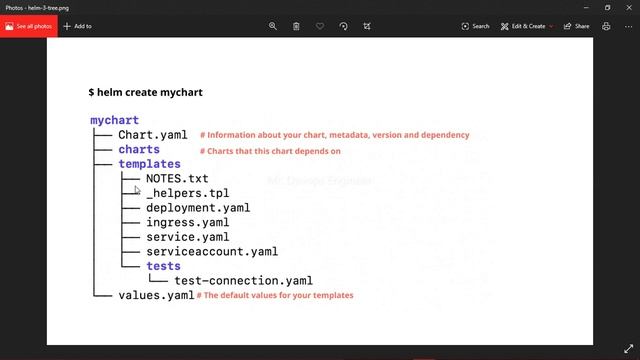Click the '_helpers.tpl' text
Image resolution: width=640 pixels, height=360 pixels.
(187, 193)
